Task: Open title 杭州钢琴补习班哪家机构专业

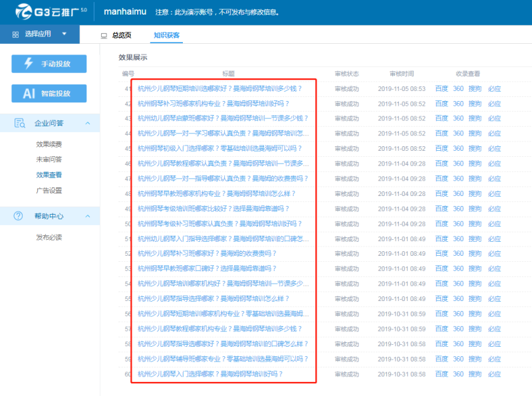Action: pos(213,104)
